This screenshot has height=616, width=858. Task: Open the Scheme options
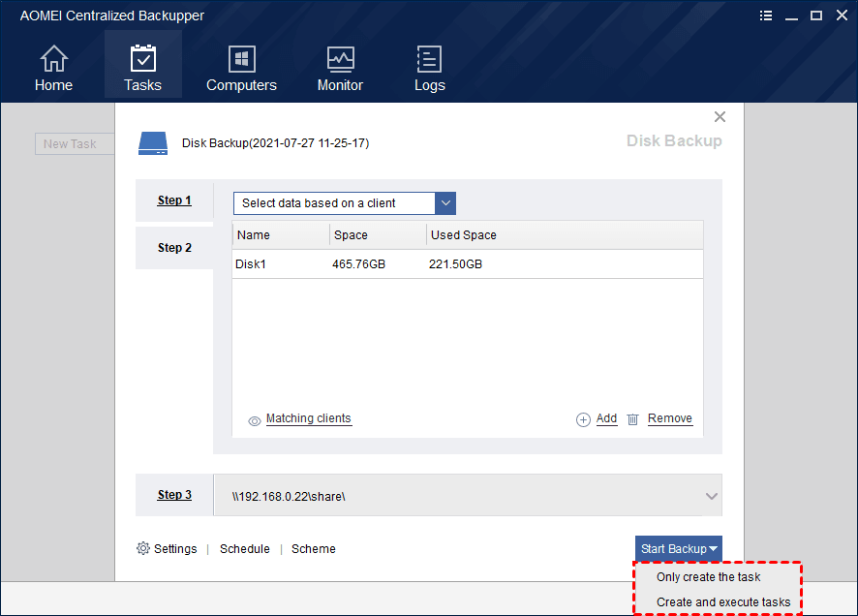pyautogui.click(x=314, y=549)
